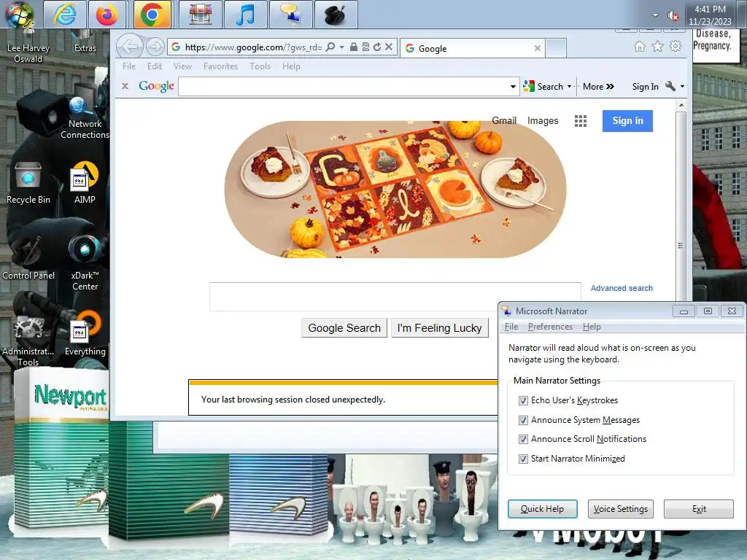Viewport: 747px width, 560px height.
Task: Open Narrator Preferences menu
Action: click(550, 327)
